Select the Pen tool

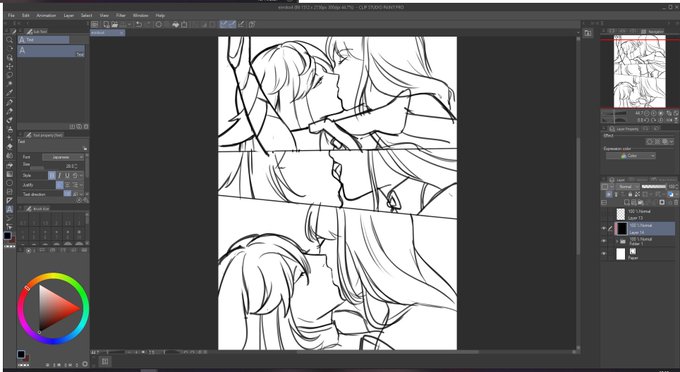(10, 102)
